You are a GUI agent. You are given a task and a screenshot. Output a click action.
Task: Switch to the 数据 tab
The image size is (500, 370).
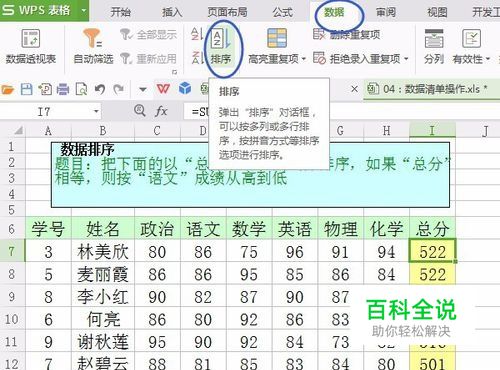point(334,12)
